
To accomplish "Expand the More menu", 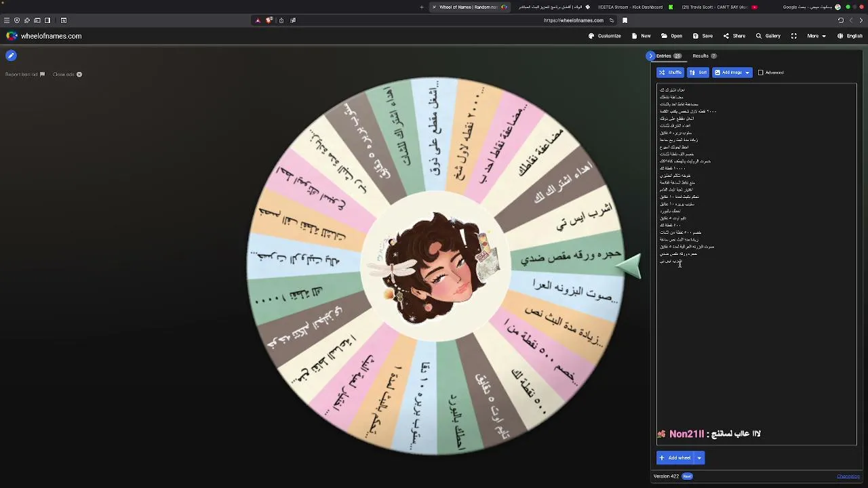I will (x=815, y=36).
